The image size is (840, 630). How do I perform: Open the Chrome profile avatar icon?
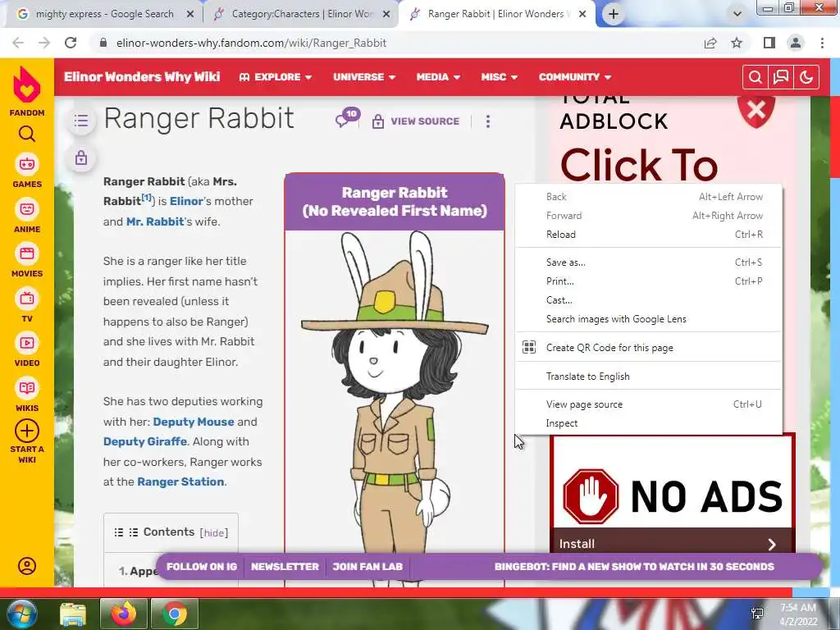[796, 43]
